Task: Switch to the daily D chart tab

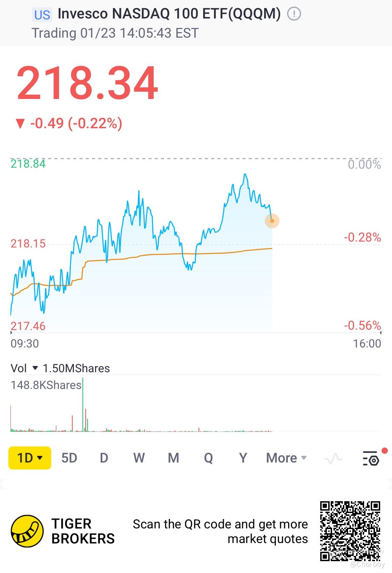Action: (104, 458)
